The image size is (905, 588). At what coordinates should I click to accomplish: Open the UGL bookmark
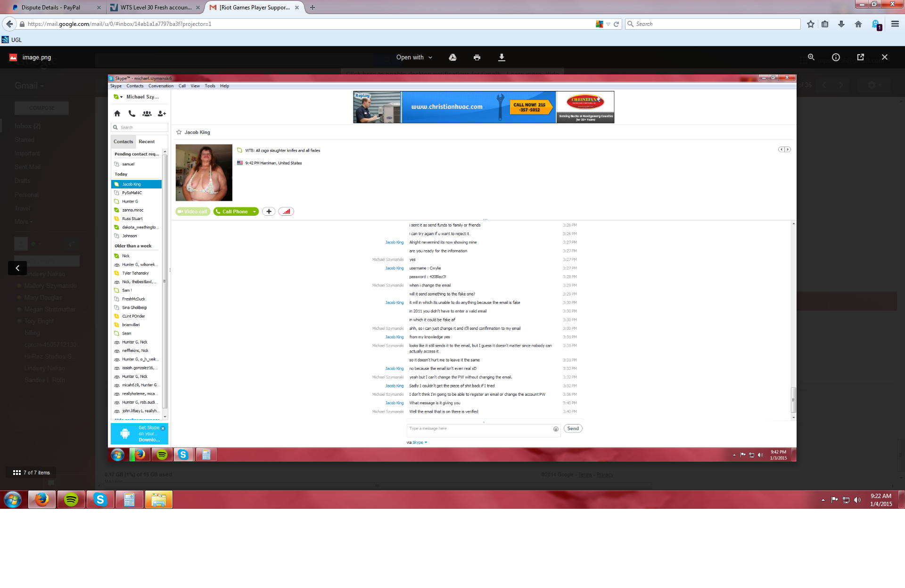tap(12, 40)
